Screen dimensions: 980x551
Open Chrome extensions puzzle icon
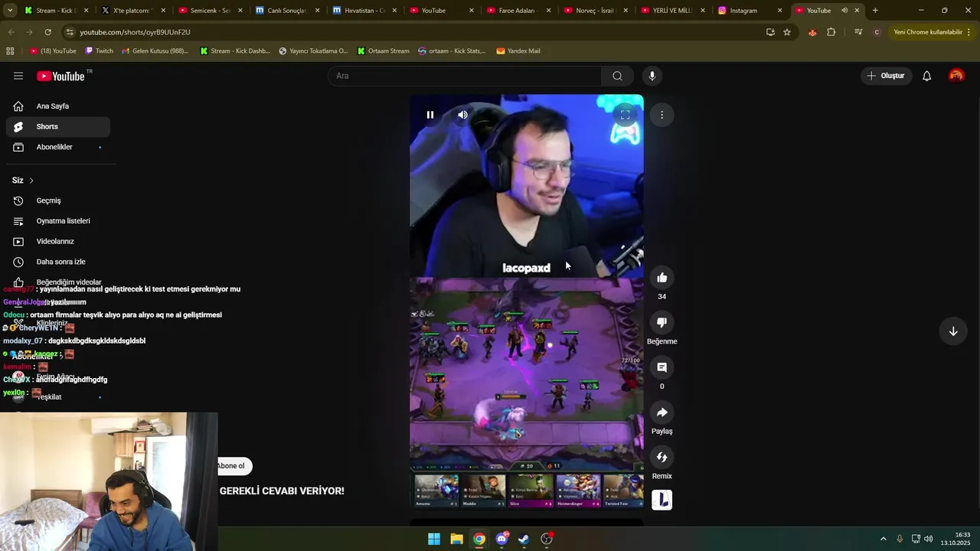(x=831, y=32)
